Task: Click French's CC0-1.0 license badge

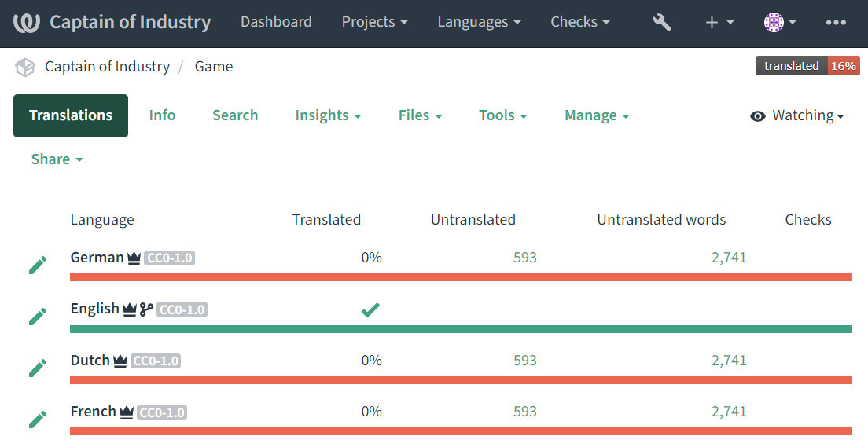Action: [x=162, y=412]
